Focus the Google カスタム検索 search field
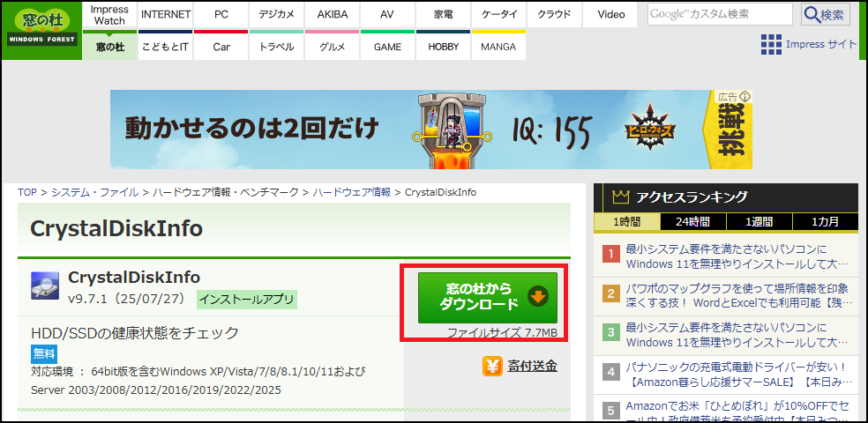868x423 pixels. 720,14
